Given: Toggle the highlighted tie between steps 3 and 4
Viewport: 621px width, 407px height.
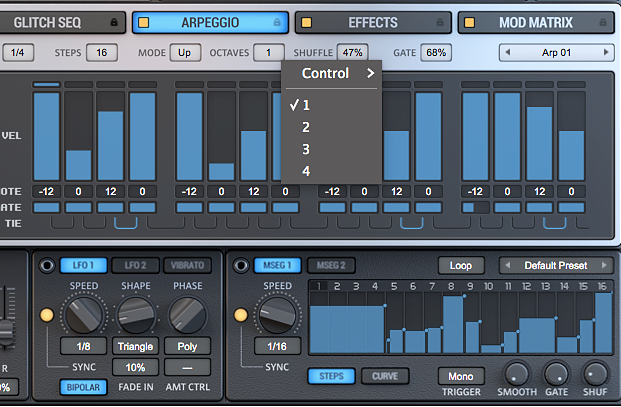Looking at the screenshot, I should tap(126, 223).
